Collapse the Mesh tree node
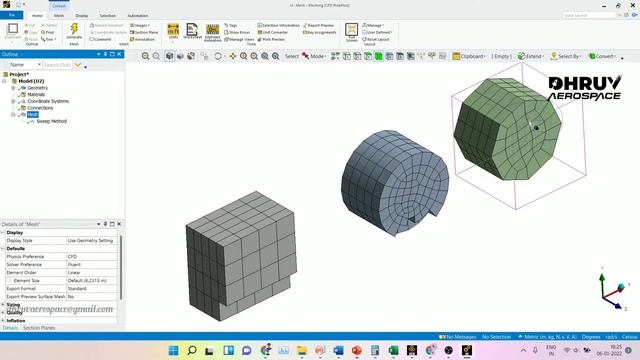This screenshot has height=360, width=640. pos(13,114)
